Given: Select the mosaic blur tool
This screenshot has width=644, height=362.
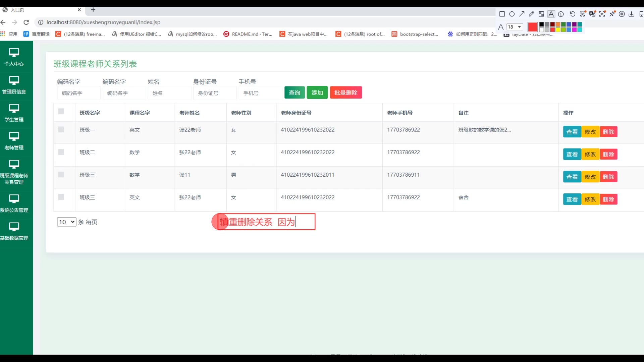Looking at the screenshot, I should [541, 14].
